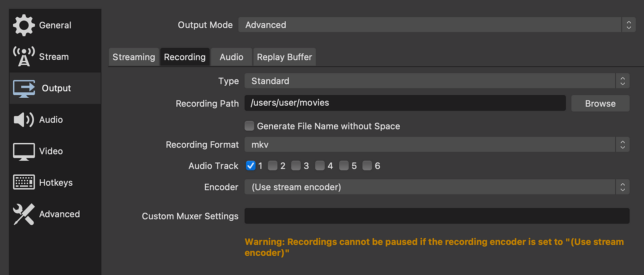
Task: Click the Browse button
Action: [600, 104]
